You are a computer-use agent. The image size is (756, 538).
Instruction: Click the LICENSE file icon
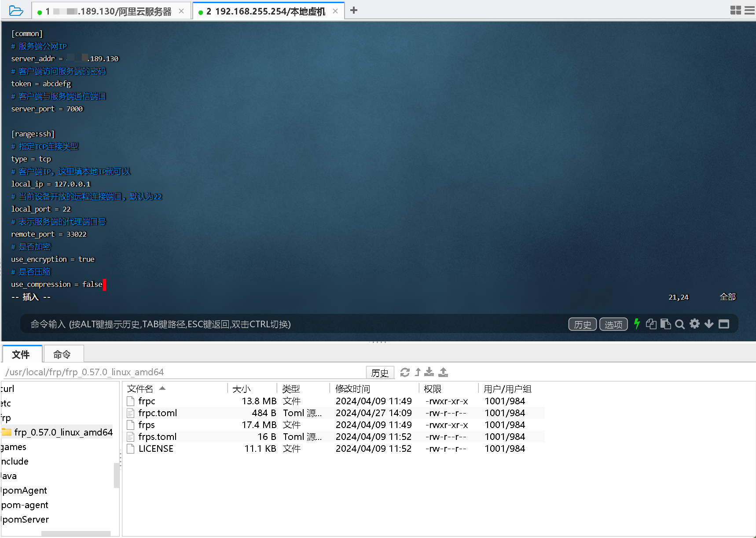coord(130,448)
